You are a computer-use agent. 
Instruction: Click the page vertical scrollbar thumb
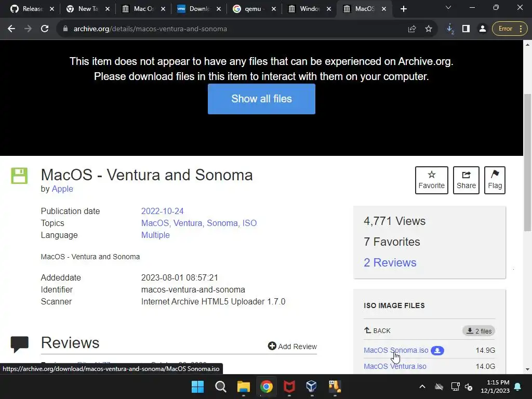(528, 163)
